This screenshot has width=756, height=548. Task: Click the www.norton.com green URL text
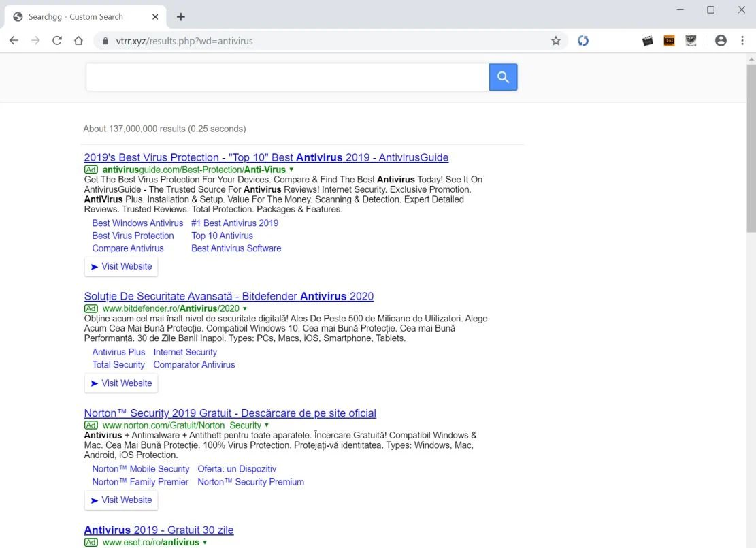[182, 425]
